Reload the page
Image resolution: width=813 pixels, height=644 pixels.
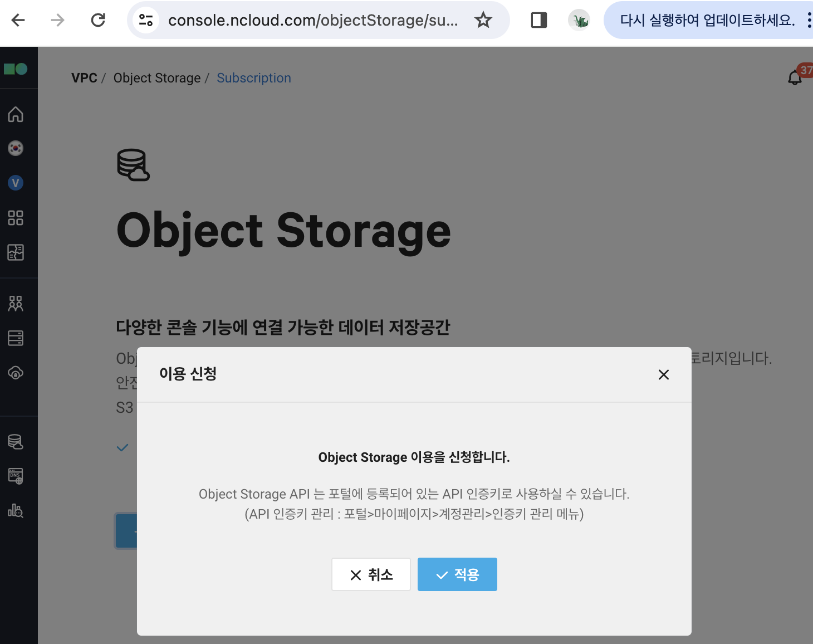[98, 21]
